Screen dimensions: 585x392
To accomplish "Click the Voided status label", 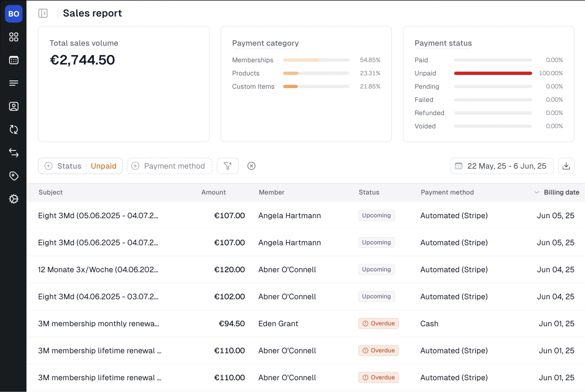I will pyautogui.click(x=425, y=126).
